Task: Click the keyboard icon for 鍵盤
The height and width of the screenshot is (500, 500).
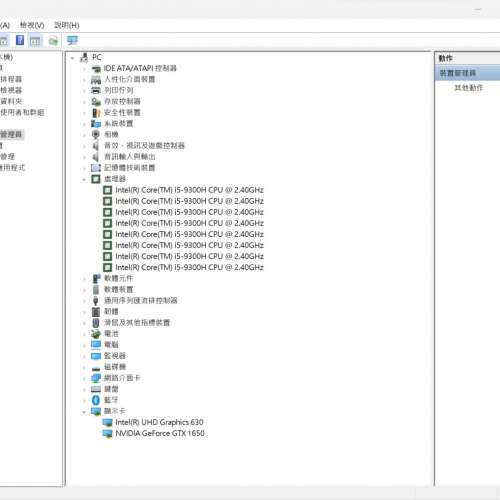Action: tap(96, 389)
